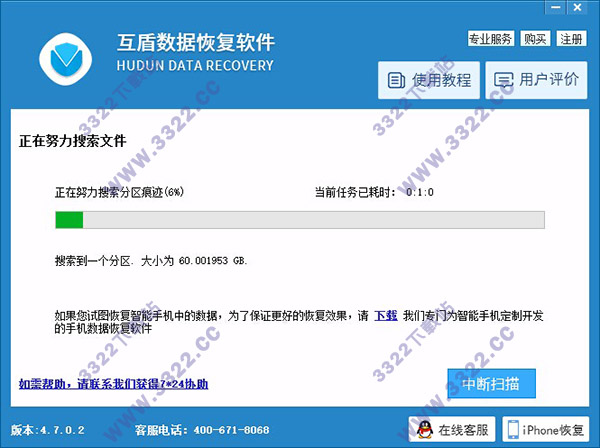Open the tutorial document icon in 使用教程

coord(396,80)
